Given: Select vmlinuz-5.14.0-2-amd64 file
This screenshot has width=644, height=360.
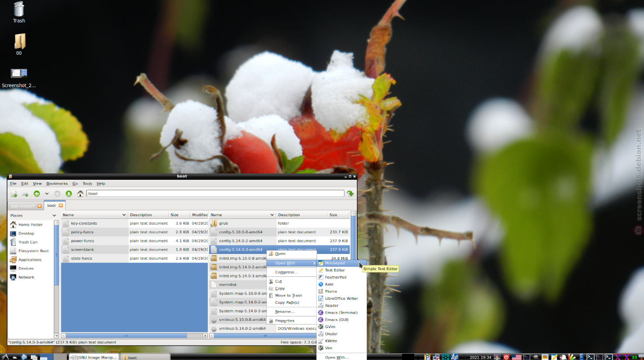Looking at the screenshot, I should tap(242, 329).
